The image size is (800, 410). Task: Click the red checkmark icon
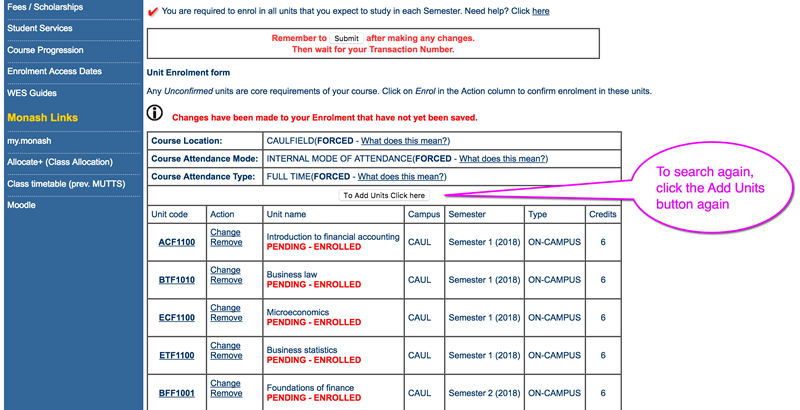pos(152,12)
